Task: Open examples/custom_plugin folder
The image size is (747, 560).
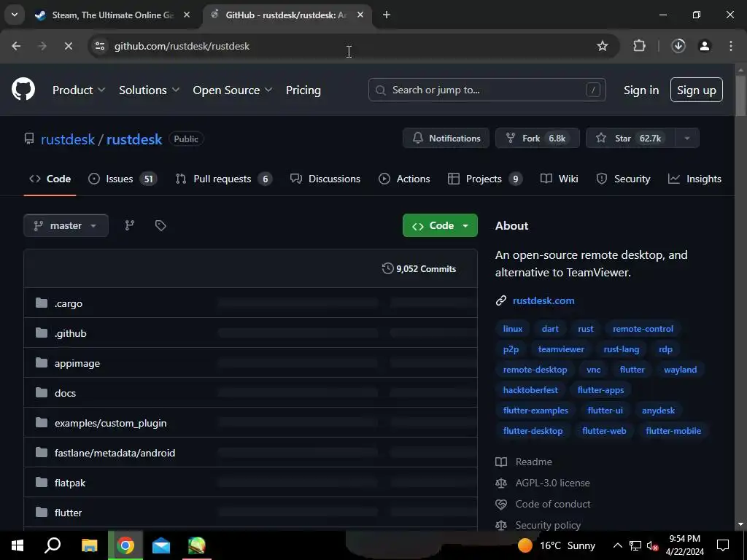Action: [111, 424]
